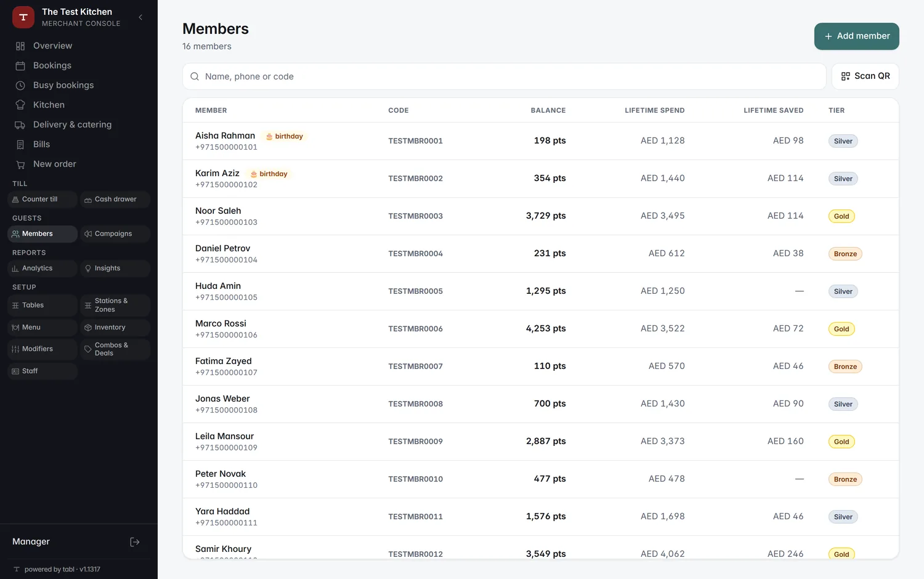The image size is (924, 579).
Task: Click the Bookings calendar icon in the sidebar
Action: tap(20, 66)
